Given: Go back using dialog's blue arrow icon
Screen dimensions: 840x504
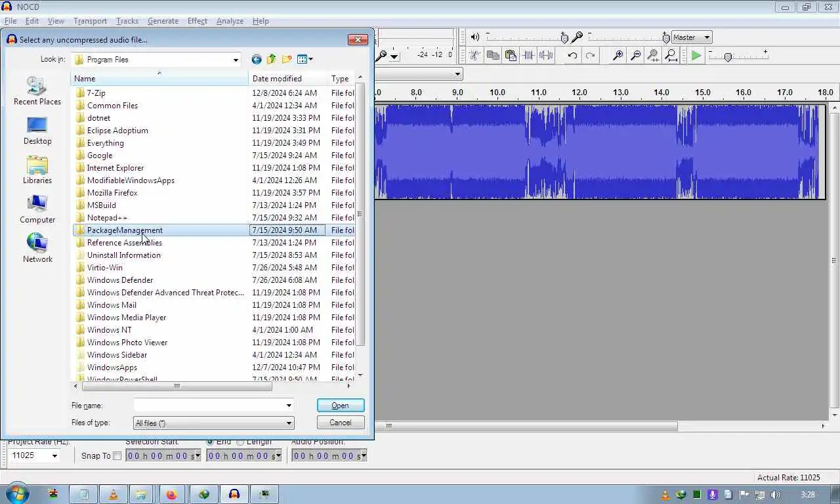Looking at the screenshot, I should [257, 60].
